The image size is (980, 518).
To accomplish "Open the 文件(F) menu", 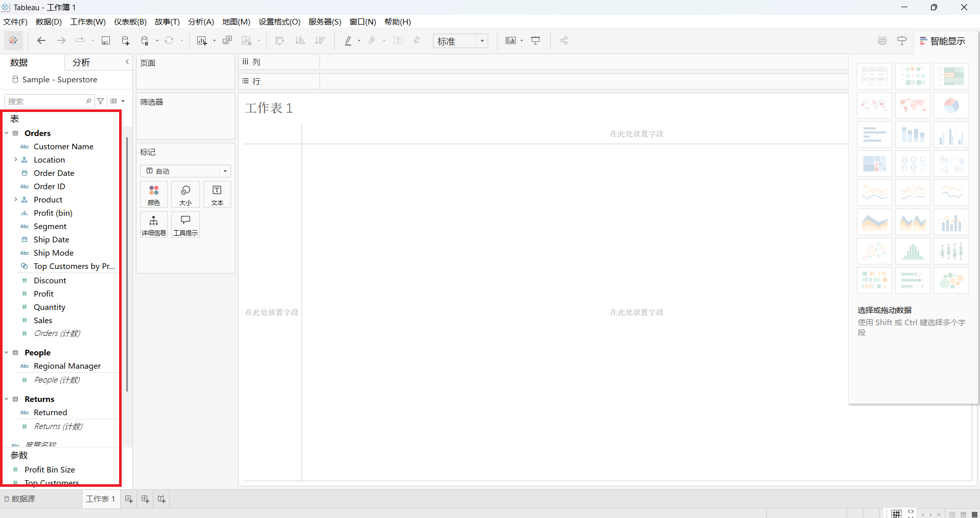I will pyautogui.click(x=15, y=21).
